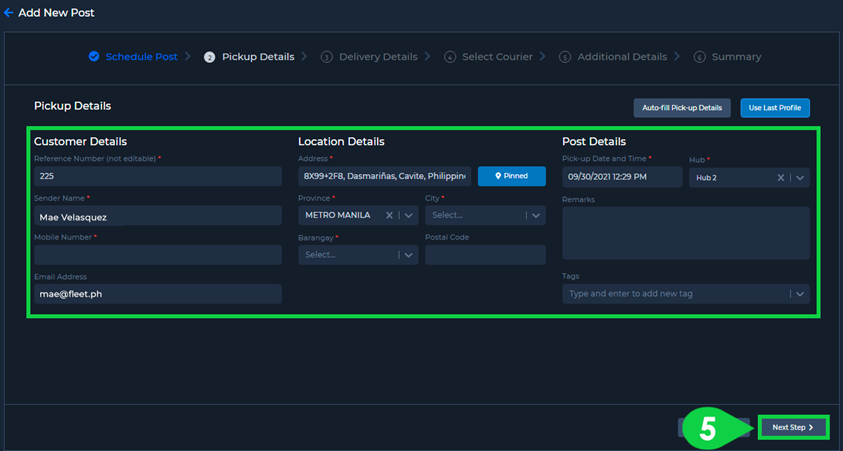Image resolution: width=843 pixels, height=451 pixels.
Task: Select the Pickup Details step
Action: click(x=258, y=56)
